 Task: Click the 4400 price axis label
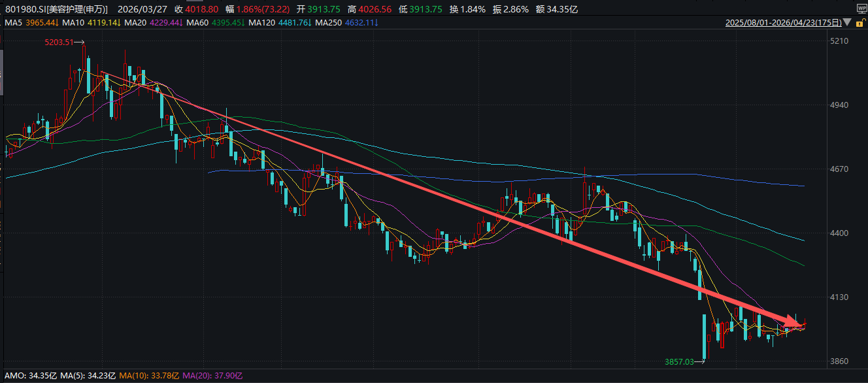tap(837, 233)
